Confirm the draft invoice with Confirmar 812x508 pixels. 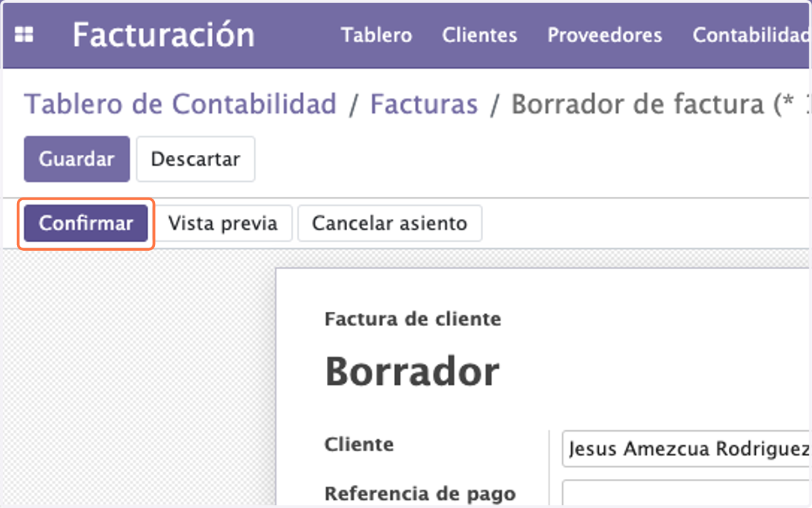(x=86, y=223)
